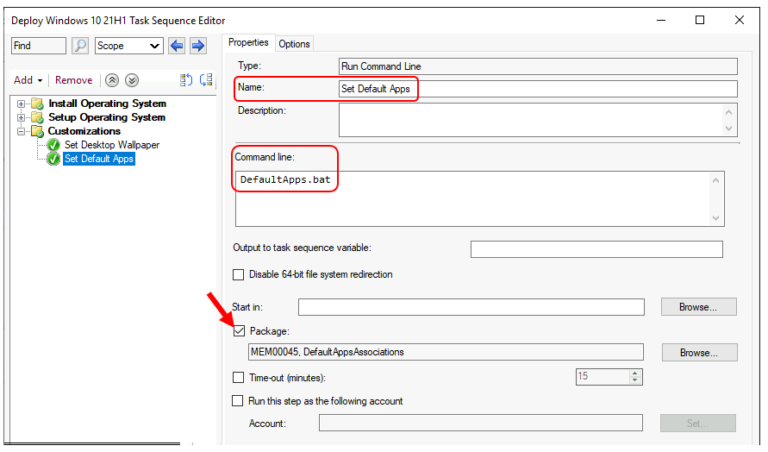Tick the Time-out (minutes) checkbox
The width and height of the screenshot is (768, 452).
pos(238,377)
